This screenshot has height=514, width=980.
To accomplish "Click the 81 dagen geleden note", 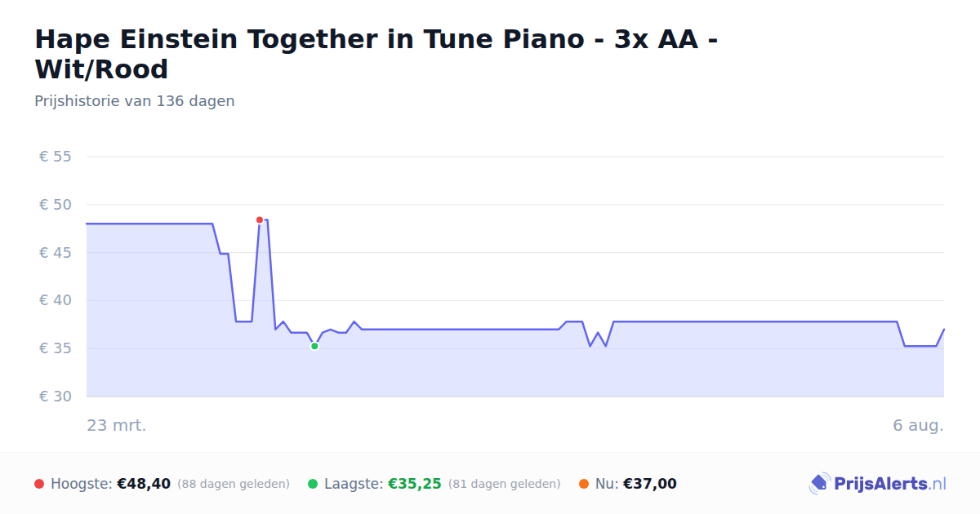I will click(505, 484).
